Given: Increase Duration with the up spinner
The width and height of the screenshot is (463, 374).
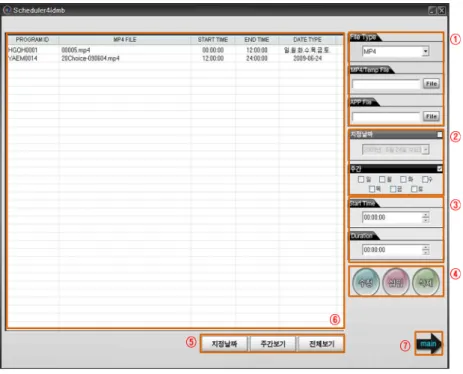Looking at the screenshot, I should click(426, 247).
